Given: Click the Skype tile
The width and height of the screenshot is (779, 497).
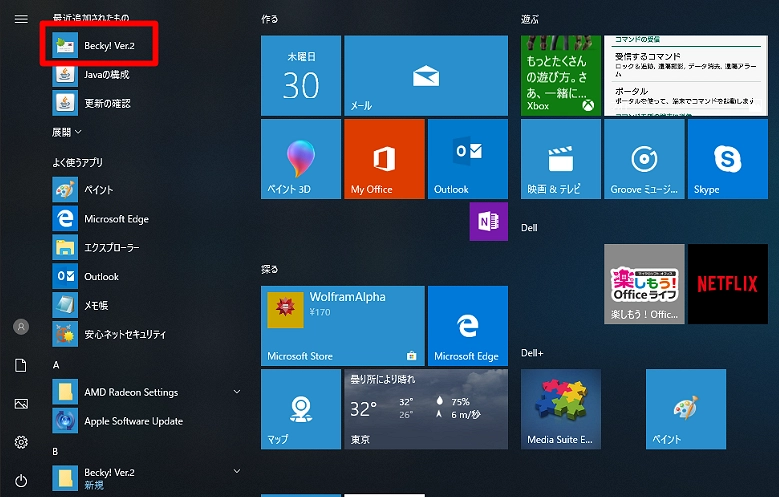Looking at the screenshot, I should [x=726, y=159].
